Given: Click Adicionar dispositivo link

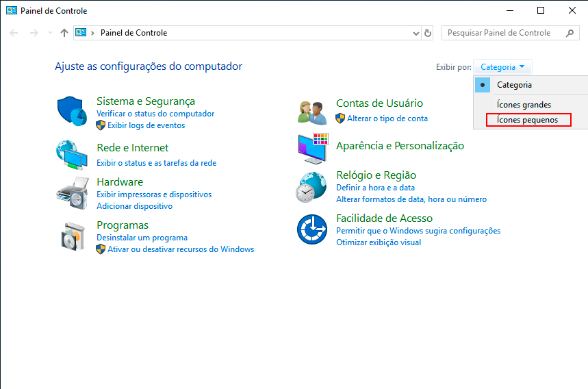Looking at the screenshot, I should (x=135, y=206).
